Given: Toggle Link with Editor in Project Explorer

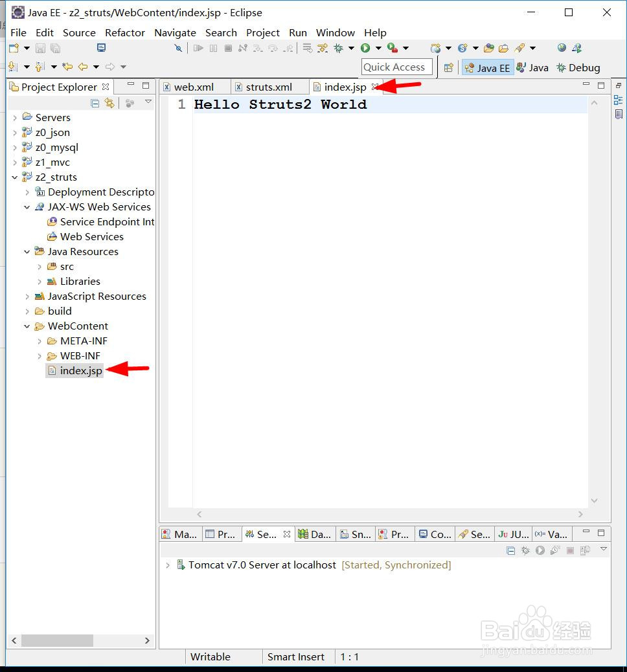Looking at the screenshot, I should (109, 103).
